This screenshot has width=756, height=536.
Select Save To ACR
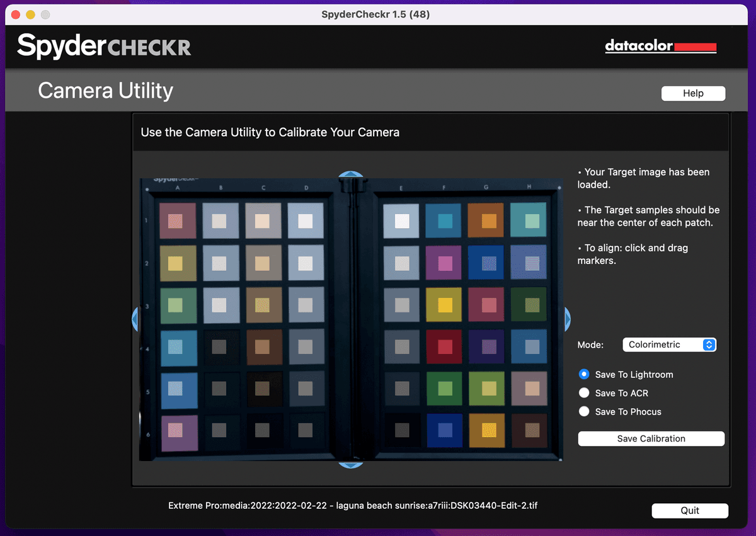pos(584,392)
